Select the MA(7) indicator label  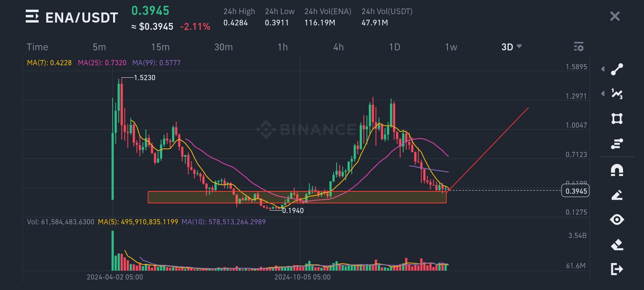[49, 63]
